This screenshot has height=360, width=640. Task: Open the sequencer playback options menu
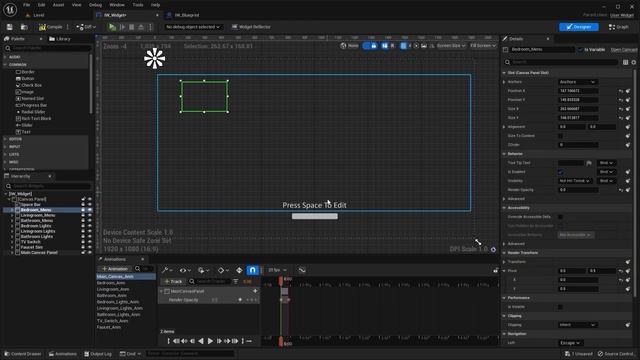pos(203,270)
